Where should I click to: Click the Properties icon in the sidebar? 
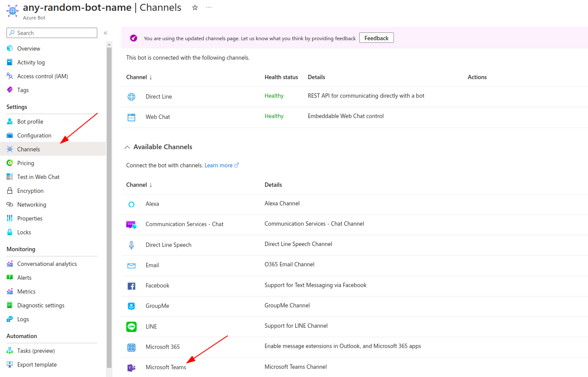[10, 218]
